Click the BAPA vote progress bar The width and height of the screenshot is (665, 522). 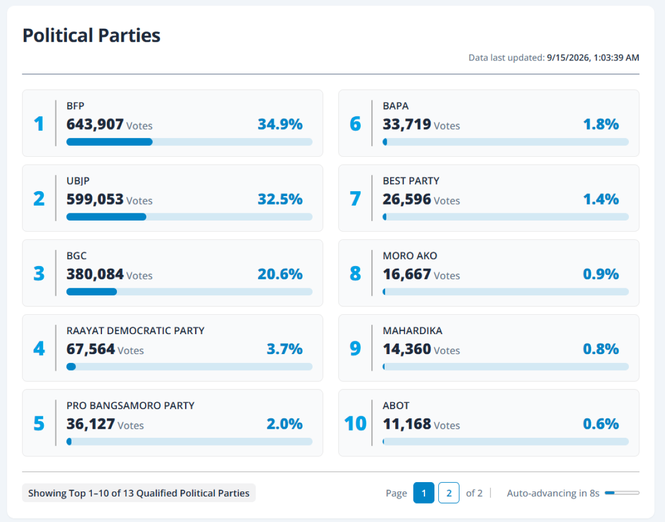(506, 142)
